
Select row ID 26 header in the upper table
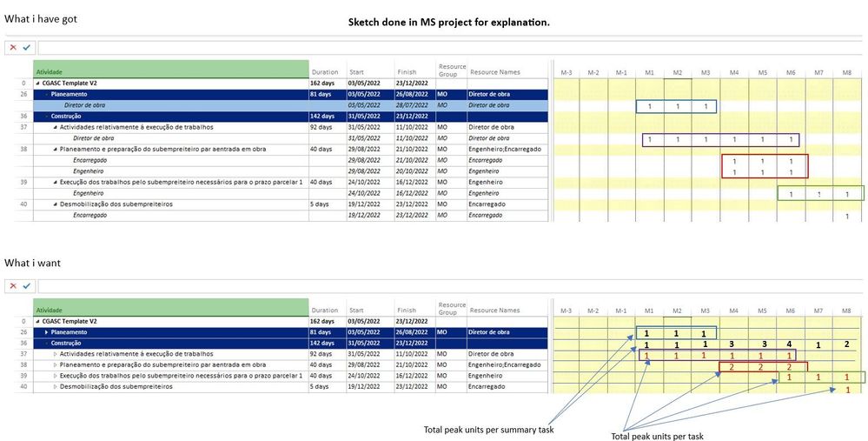[23, 94]
